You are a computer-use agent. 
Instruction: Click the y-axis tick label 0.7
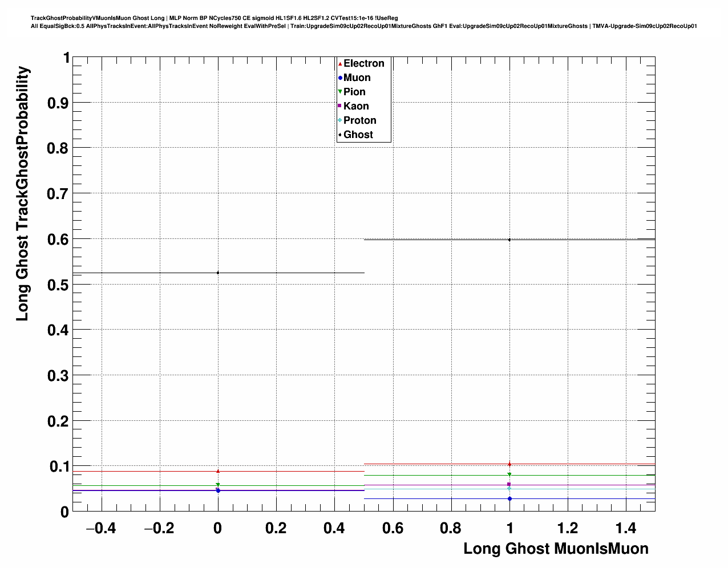click(58, 194)
